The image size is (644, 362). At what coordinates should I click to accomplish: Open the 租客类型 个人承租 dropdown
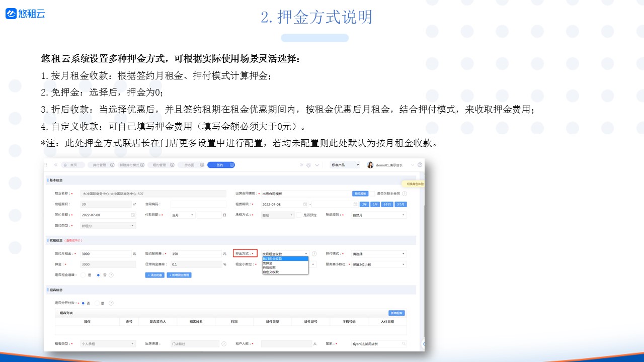[x=108, y=344]
